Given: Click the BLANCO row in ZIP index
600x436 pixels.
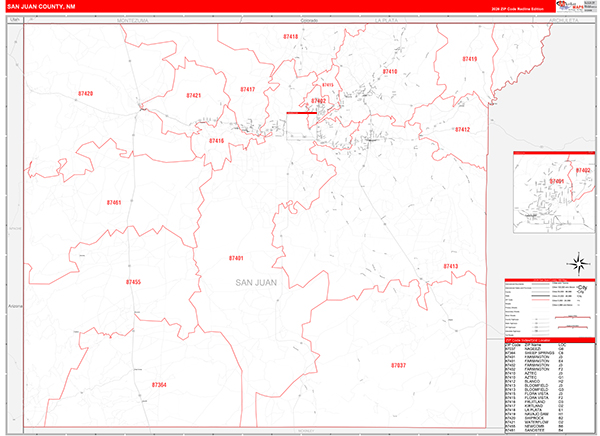Looking at the screenshot, I should 535,381.
